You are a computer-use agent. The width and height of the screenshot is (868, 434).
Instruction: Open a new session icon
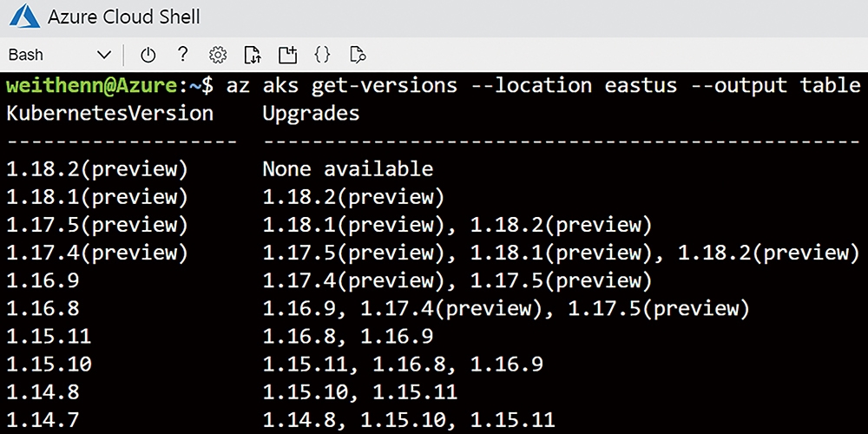[287, 55]
